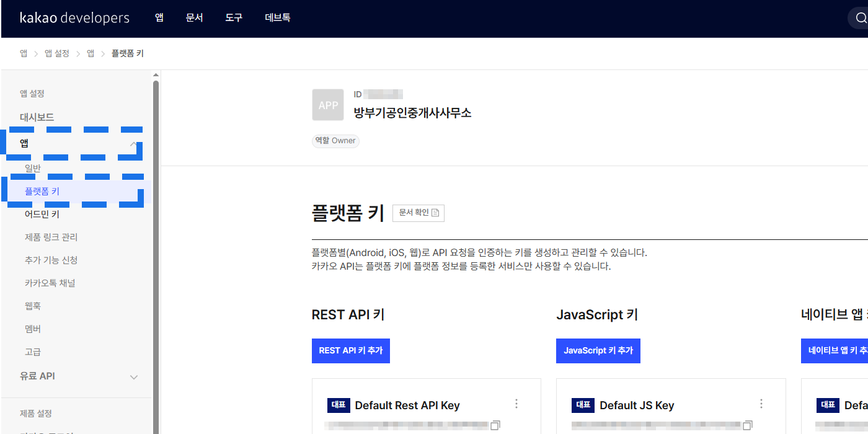Select 어드민 키 in the sidebar
The width and height of the screenshot is (868, 434).
coord(42,215)
